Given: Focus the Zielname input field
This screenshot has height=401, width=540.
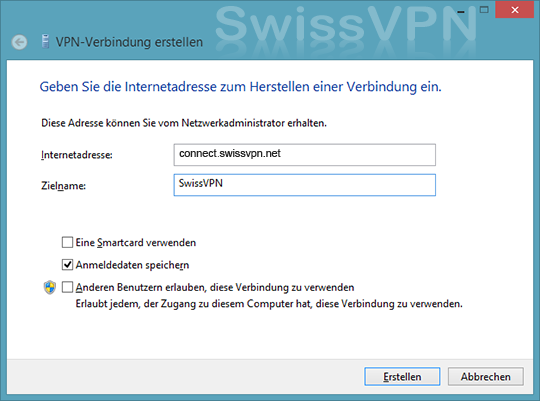Looking at the screenshot, I should point(304,185).
